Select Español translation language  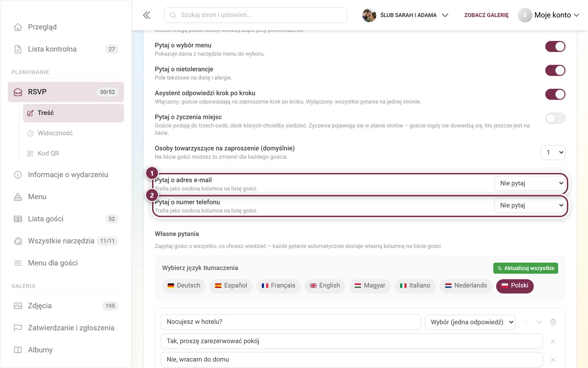(x=231, y=286)
